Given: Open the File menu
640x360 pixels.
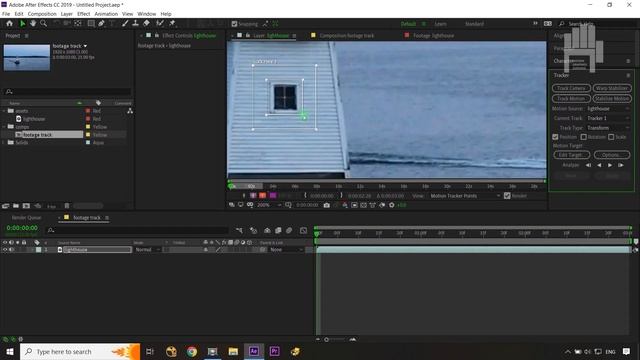Looking at the screenshot, I should [6, 14].
